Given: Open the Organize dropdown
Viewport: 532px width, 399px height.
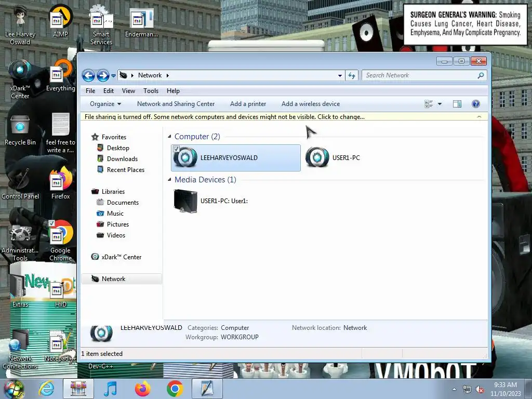Looking at the screenshot, I should (x=105, y=104).
